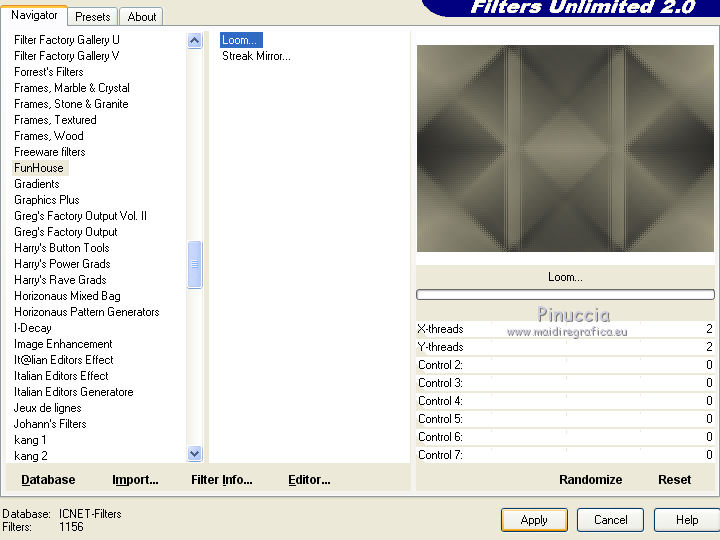The width and height of the screenshot is (720, 540).
Task: Select Jeux de lignes category
Action: click(x=48, y=408)
